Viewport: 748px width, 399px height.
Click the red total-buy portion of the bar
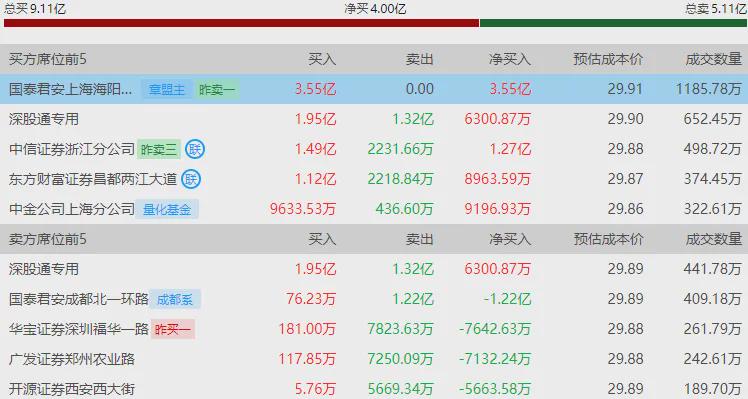(x=241, y=23)
